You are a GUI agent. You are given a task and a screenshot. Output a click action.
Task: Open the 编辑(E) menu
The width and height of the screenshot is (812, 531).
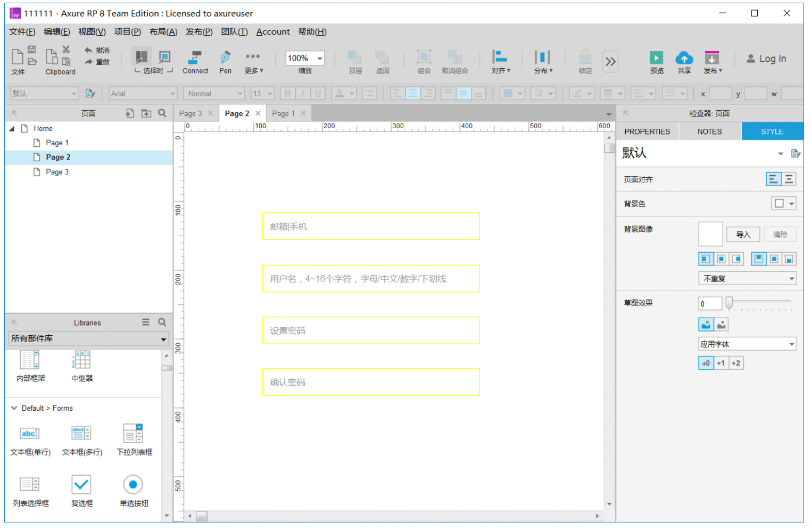[x=57, y=32]
